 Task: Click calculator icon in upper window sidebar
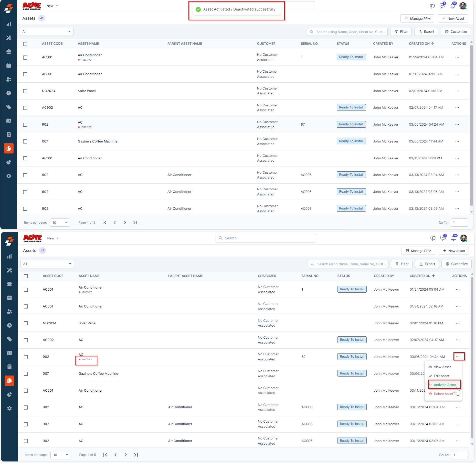pyautogui.click(x=9, y=135)
